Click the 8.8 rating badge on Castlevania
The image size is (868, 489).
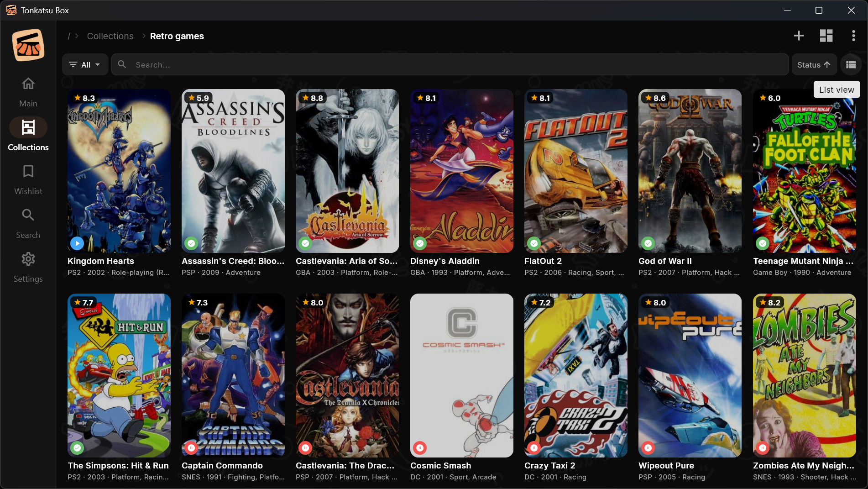click(313, 98)
